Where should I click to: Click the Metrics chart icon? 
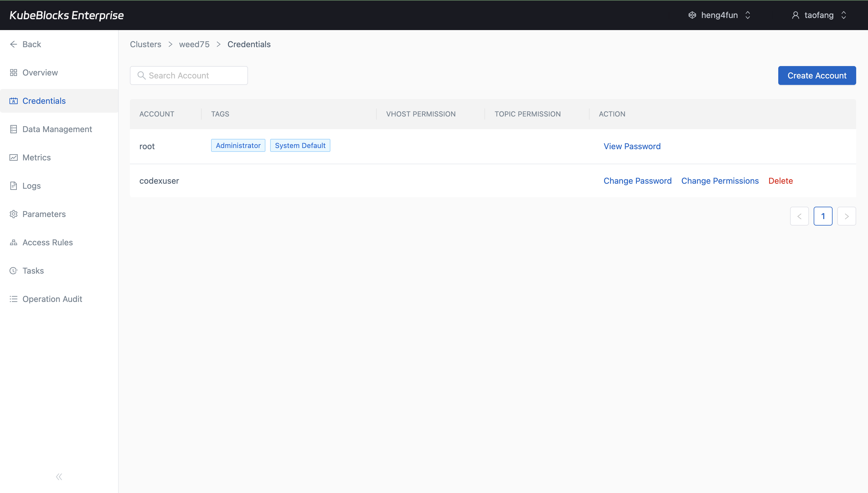click(14, 157)
